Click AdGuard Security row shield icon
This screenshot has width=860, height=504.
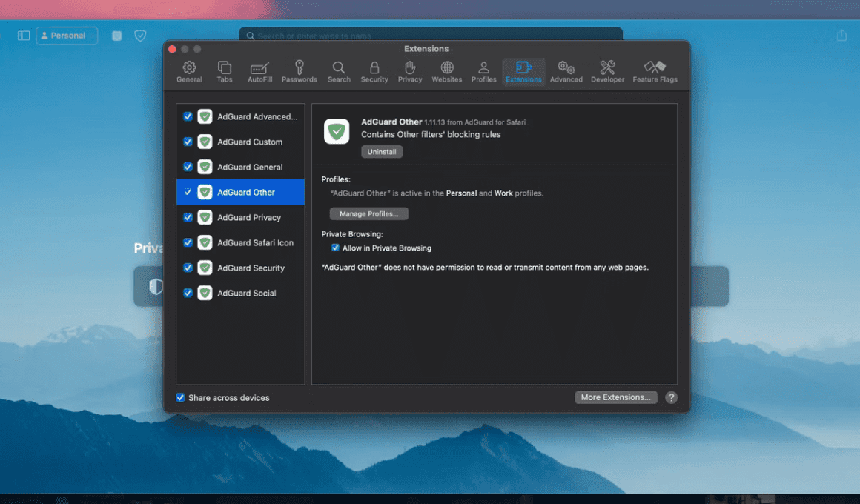[x=205, y=268]
